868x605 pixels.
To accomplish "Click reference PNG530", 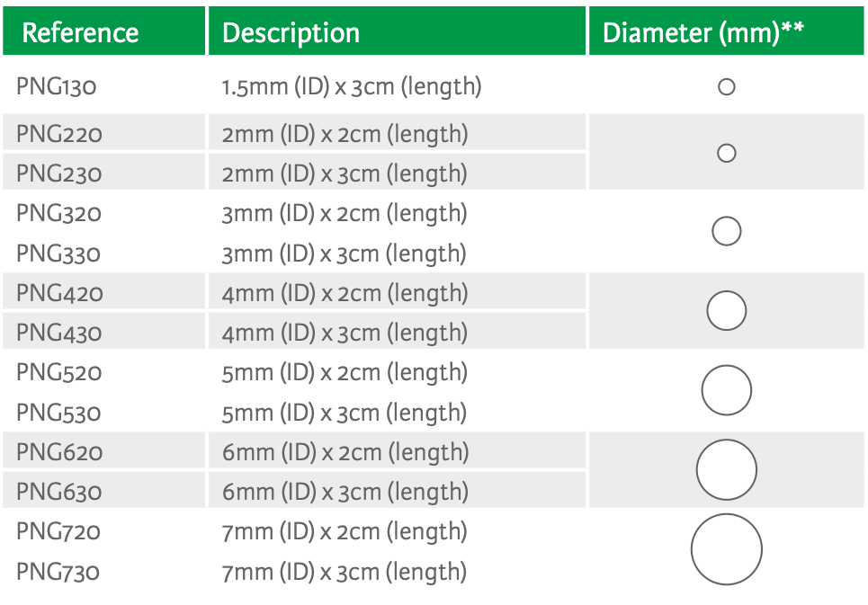I will click(x=58, y=413).
